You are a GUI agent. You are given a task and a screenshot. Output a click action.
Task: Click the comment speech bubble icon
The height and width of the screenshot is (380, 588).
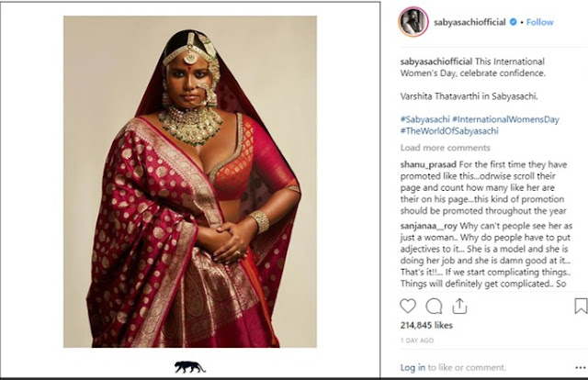[x=434, y=307]
